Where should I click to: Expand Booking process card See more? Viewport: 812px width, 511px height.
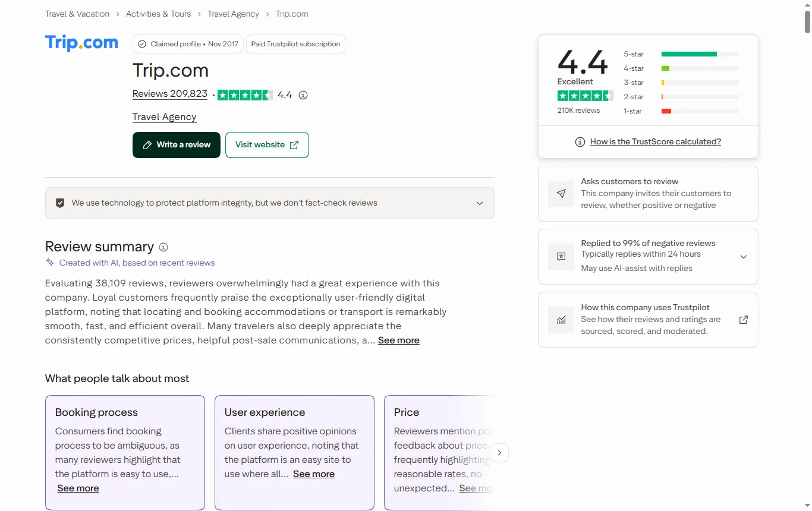tap(78, 488)
